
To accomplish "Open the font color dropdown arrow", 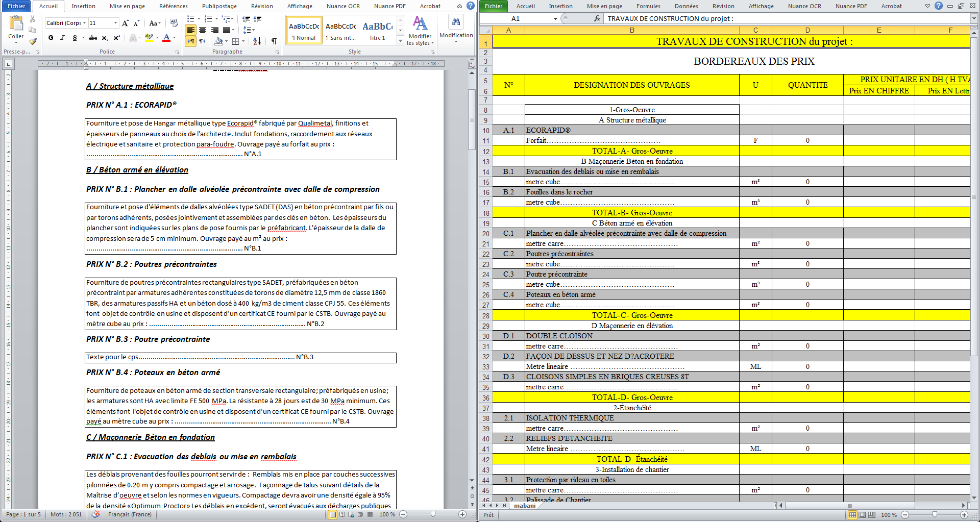I will pos(174,38).
